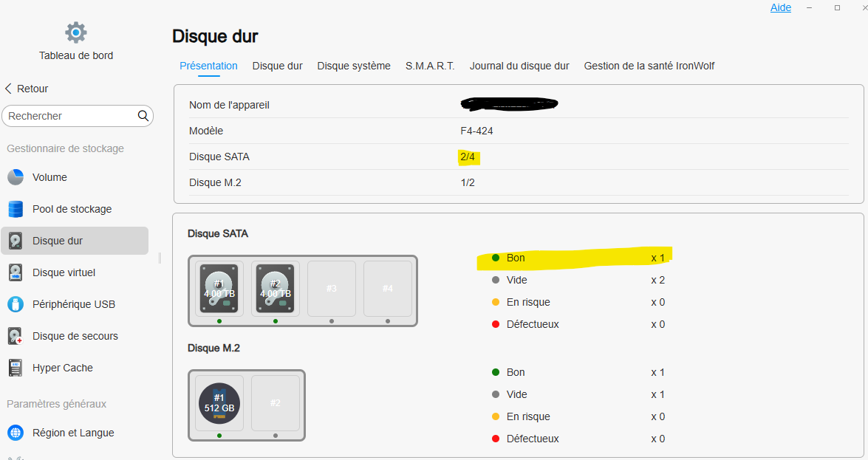Open the S.M.A.R.T. tab
Screen dimensions: 868x460
click(x=430, y=66)
